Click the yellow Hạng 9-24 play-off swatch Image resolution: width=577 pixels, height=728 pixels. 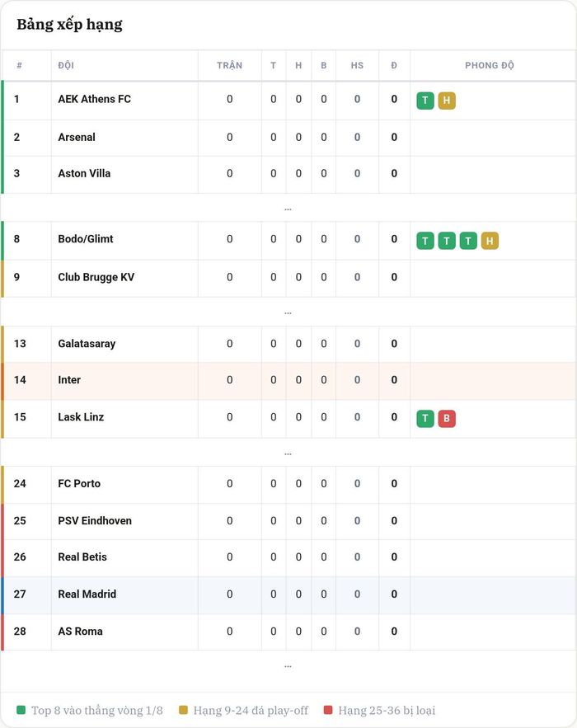[x=183, y=710]
